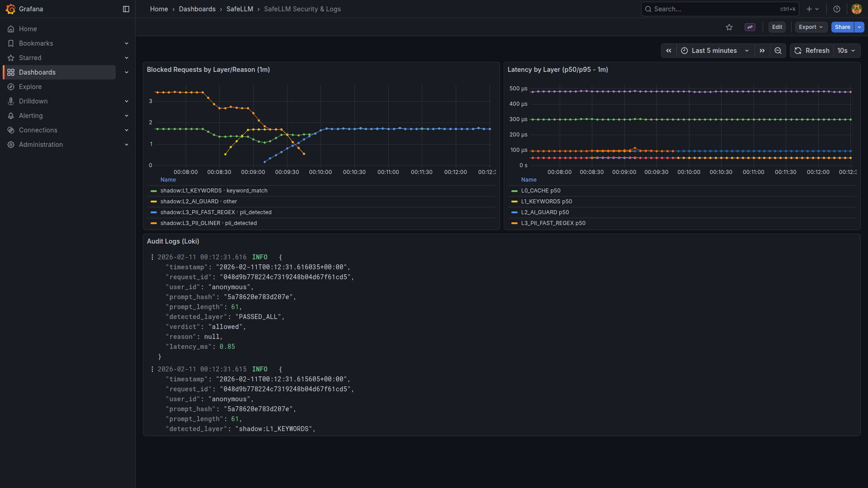Viewport: 868px width, 488px height.
Task: Open Drilldown in the sidebar
Action: (33, 101)
